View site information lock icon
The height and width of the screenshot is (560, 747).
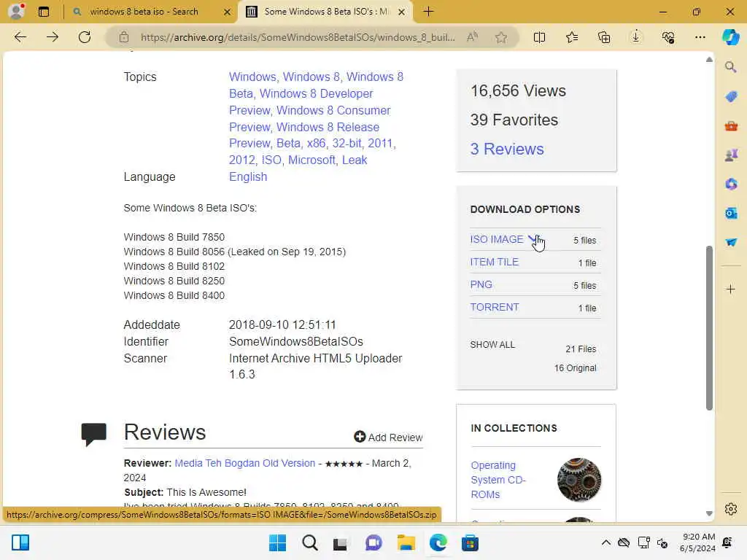click(x=124, y=37)
